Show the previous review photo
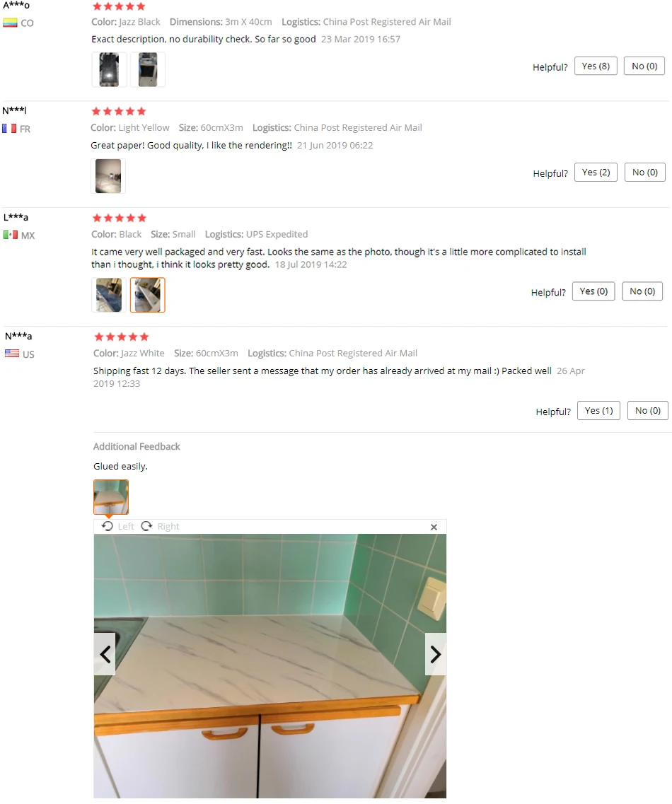Screen dimensions: 672x804 [x=105, y=654]
